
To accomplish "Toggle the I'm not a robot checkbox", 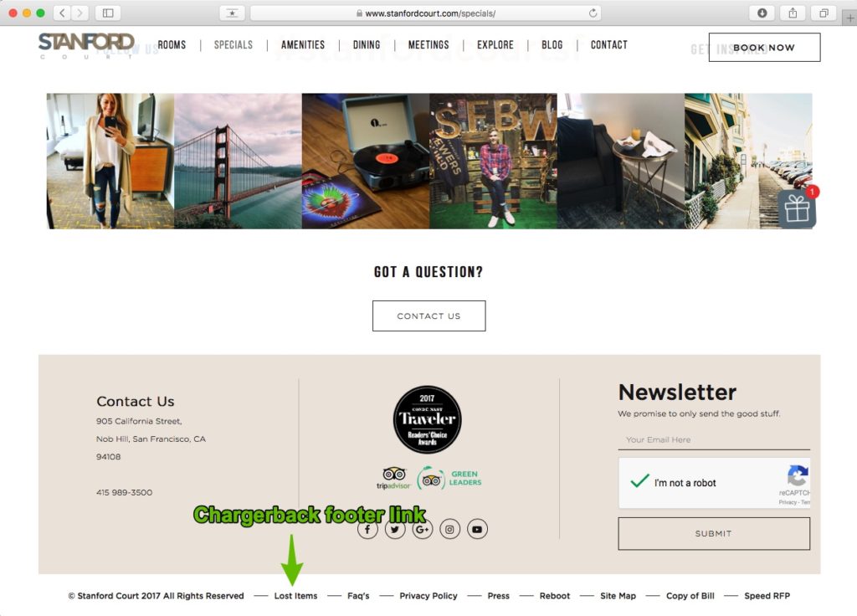I will point(639,481).
